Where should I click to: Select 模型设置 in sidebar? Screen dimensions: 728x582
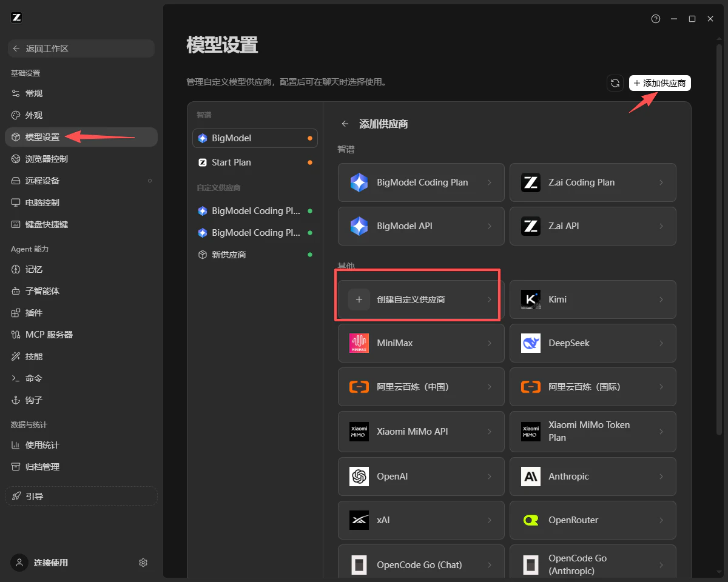click(x=81, y=137)
